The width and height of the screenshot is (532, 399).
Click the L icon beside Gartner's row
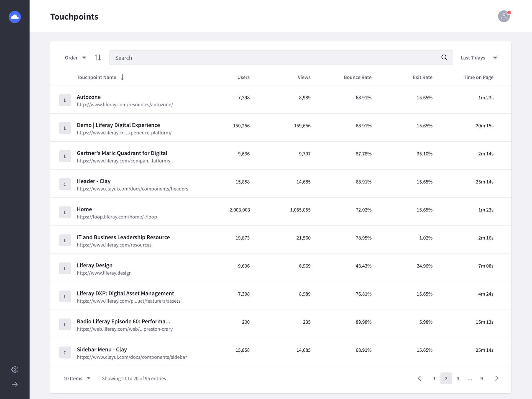click(65, 156)
